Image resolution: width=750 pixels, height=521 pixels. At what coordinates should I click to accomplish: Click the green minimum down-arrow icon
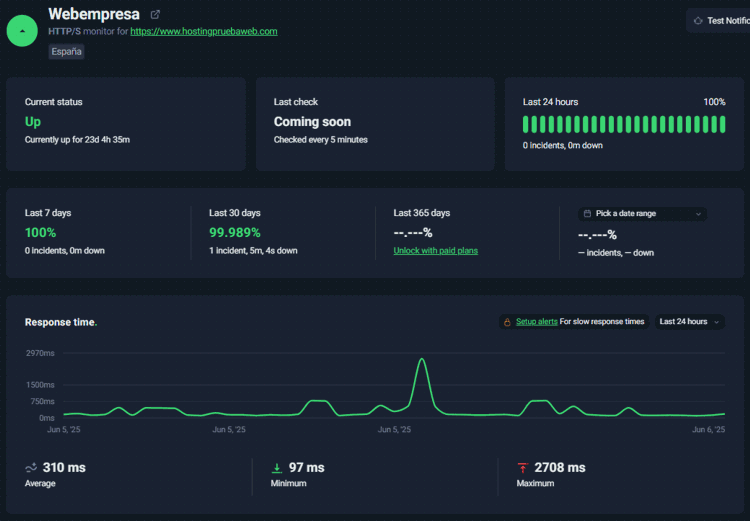click(276, 468)
